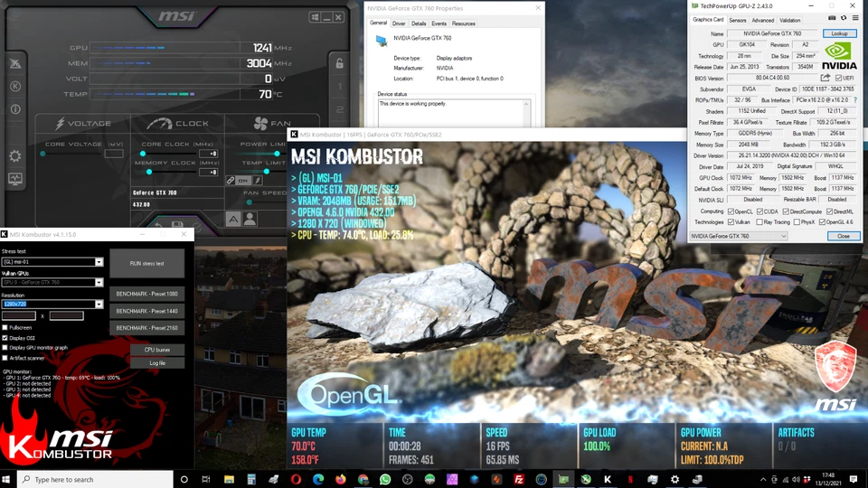Toggle PhysX checkbox in GPU-Z
This screenshot has width=868, height=488.
797,222
